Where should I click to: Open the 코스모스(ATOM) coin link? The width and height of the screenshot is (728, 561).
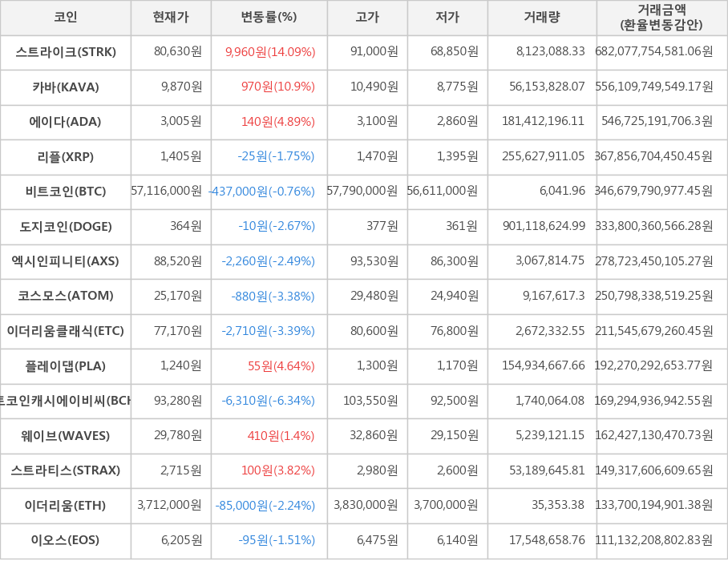point(66,296)
